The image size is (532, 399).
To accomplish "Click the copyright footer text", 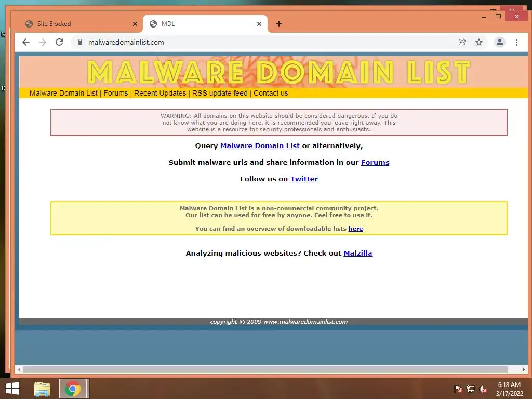I will click(279, 322).
